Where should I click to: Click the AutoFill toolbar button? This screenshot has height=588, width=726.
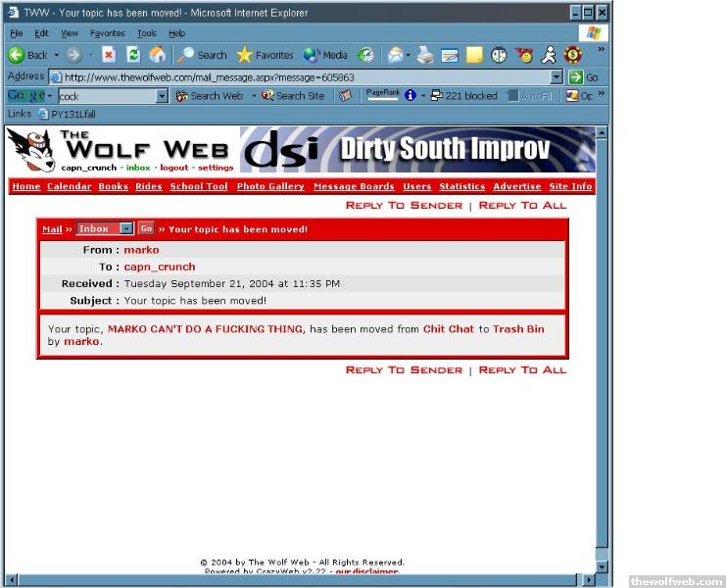pos(531,96)
